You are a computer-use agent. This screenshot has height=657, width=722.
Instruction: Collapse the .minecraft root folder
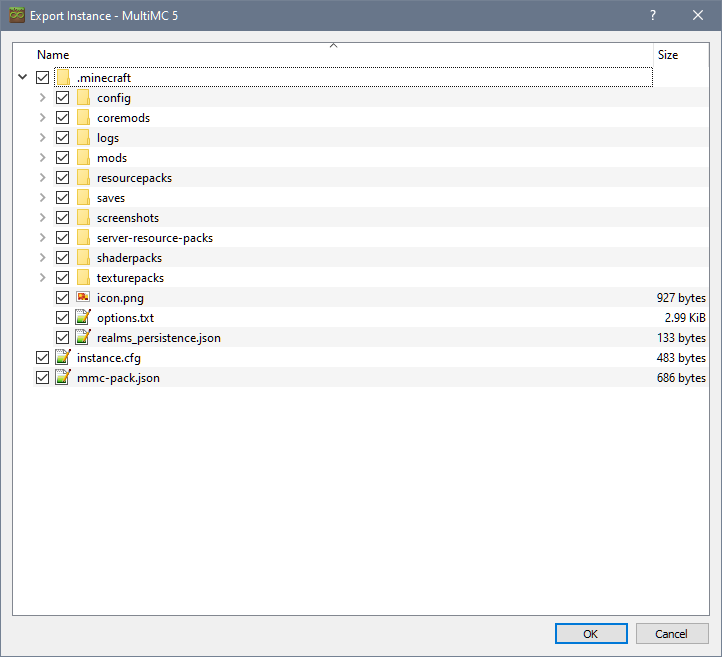[22, 78]
